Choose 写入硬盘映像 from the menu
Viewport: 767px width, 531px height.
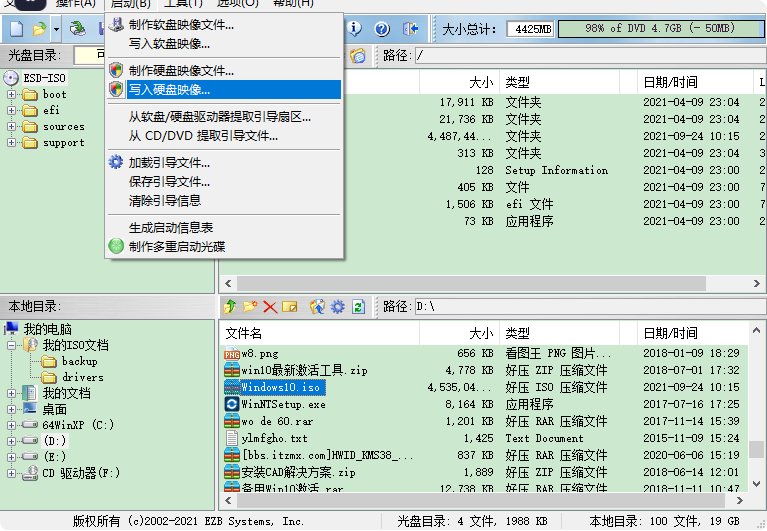pos(169,90)
